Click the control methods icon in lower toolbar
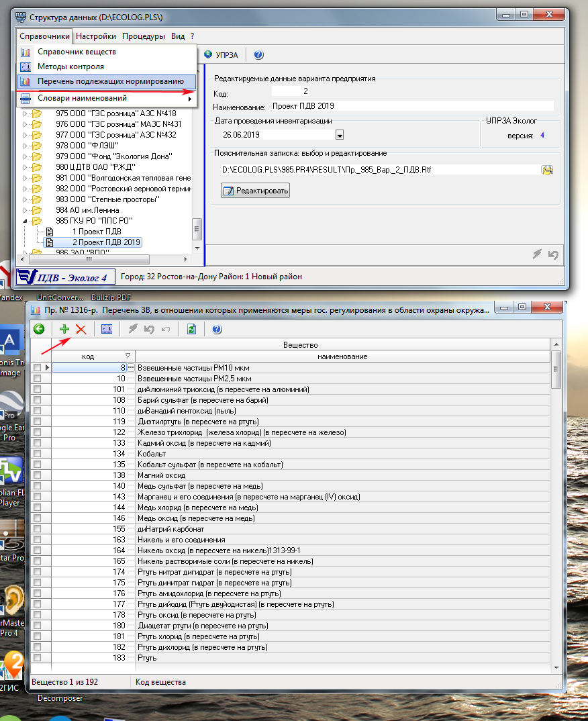The width and height of the screenshot is (588, 721). [x=106, y=329]
